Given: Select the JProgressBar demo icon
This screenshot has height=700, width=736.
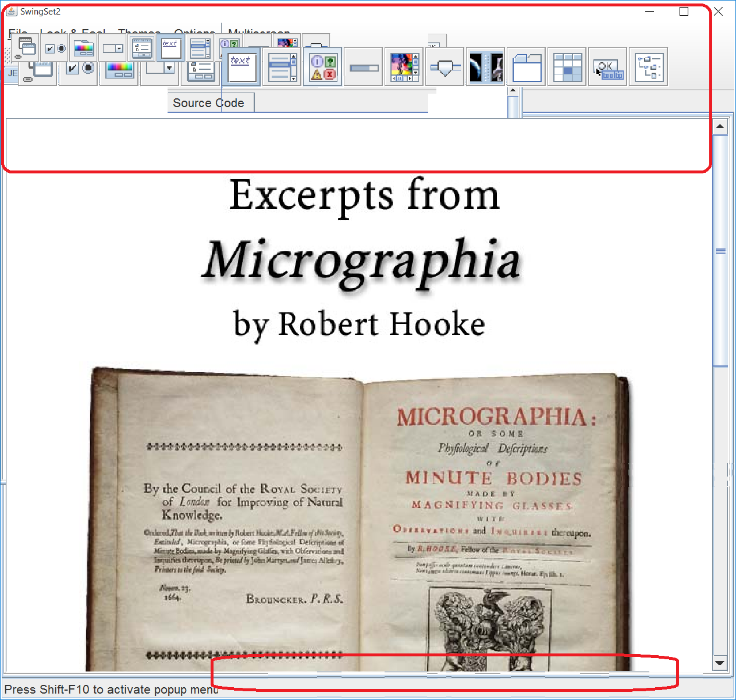Looking at the screenshot, I should [363, 67].
